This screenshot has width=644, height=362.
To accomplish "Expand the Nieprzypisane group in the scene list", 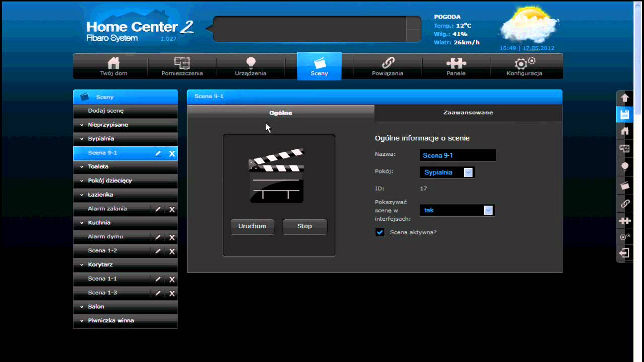I will [x=125, y=125].
